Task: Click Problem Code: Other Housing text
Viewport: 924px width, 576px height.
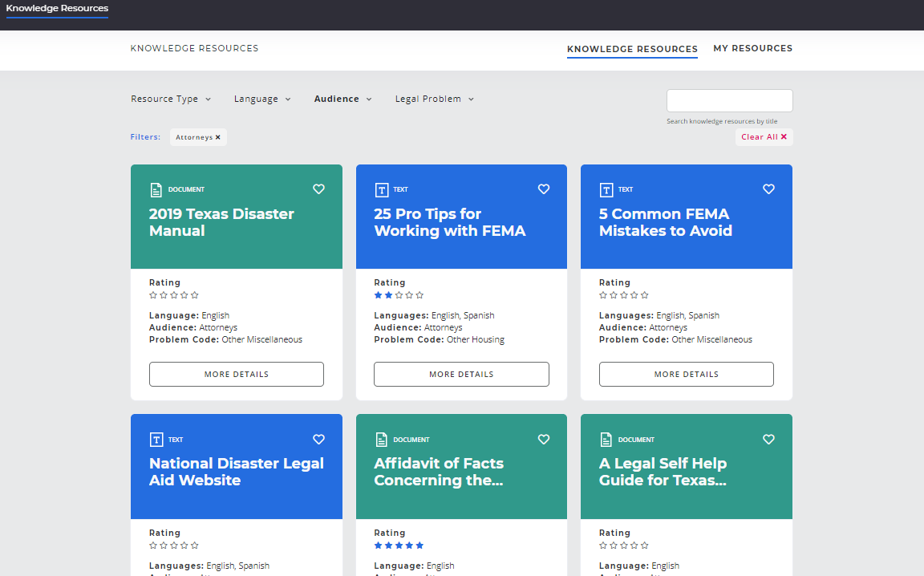Action: click(439, 339)
